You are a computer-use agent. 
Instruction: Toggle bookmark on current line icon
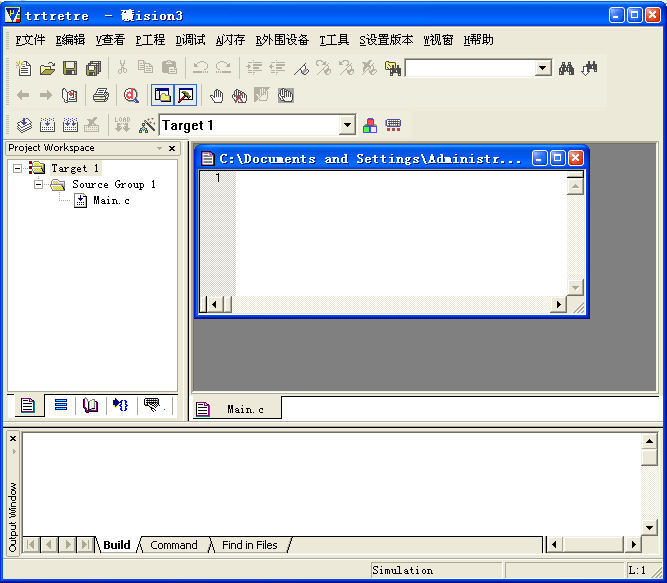(x=301, y=68)
